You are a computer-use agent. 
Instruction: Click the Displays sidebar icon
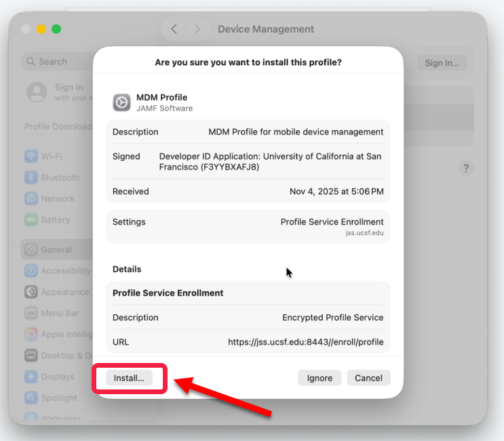(x=31, y=377)
